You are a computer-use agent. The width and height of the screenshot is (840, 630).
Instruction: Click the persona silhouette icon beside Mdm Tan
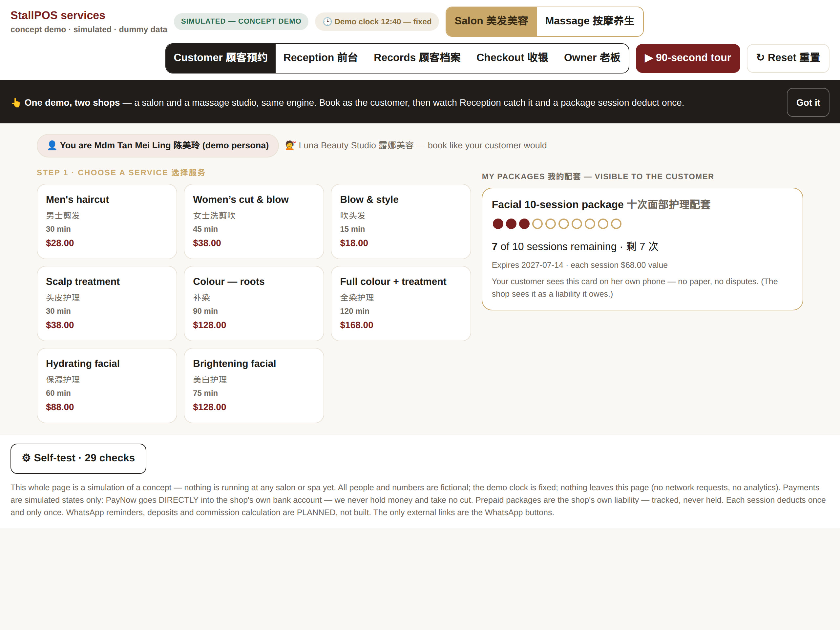pyautogui.click(x=52, y=145)
